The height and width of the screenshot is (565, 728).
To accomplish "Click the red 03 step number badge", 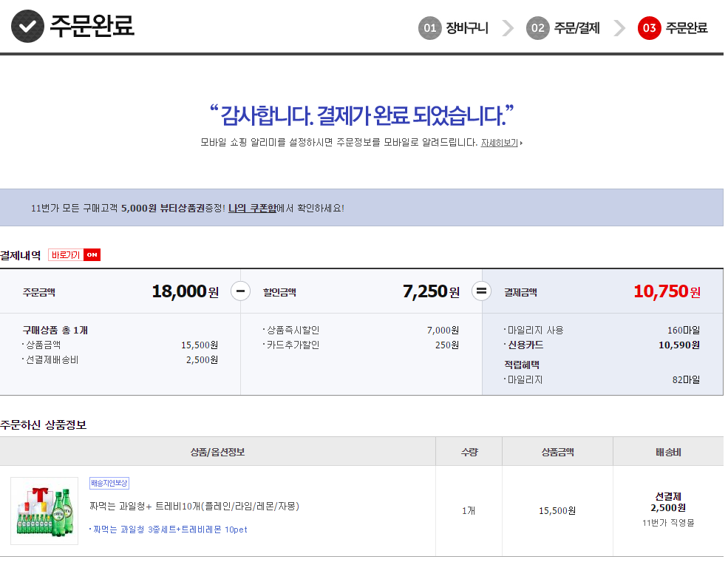I will 649,28.
